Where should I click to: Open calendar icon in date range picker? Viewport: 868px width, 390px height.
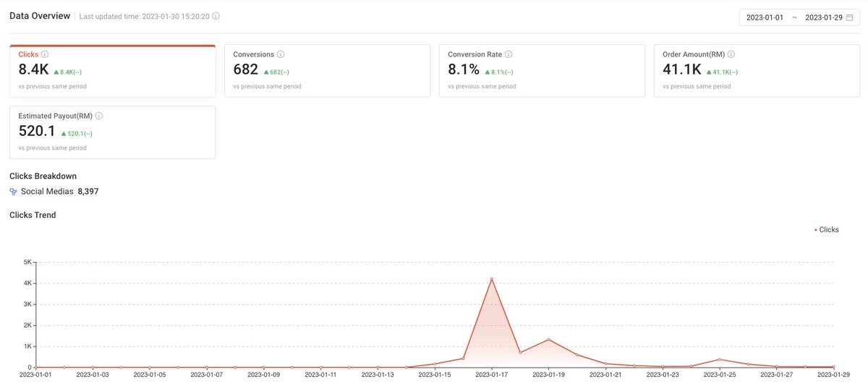point(850,17)
